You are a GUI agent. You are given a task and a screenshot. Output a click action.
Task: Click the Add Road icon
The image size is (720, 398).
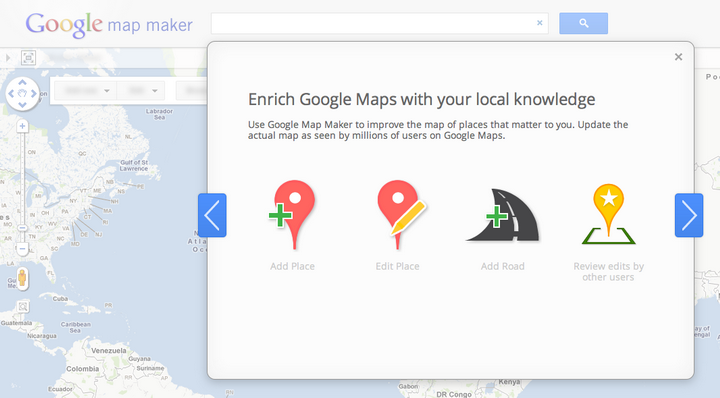pyautogui.click(x=503, y=214)
